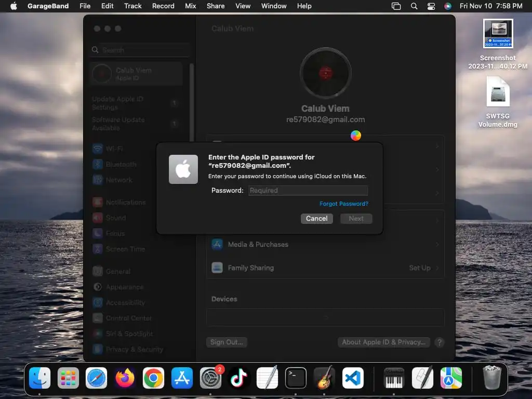This screenshot has height=399, width=532.
Task: Click the Sign Out... button
Action: [227, 342]
